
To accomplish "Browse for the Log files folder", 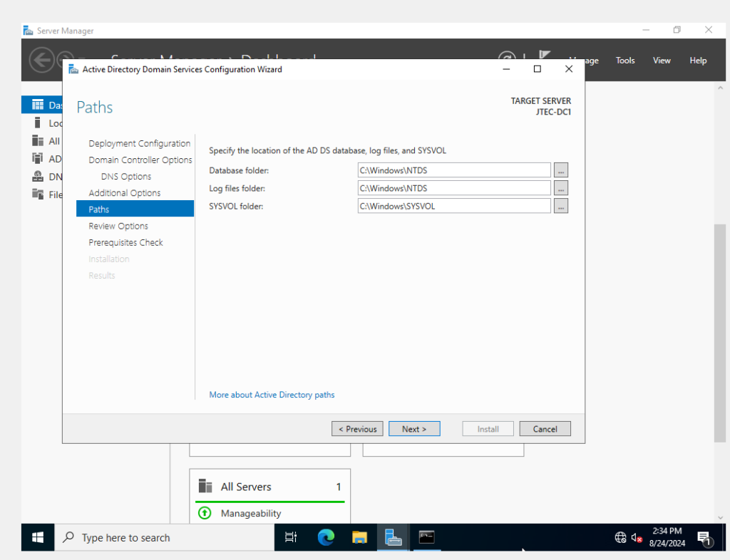I will tap(561, 188).
